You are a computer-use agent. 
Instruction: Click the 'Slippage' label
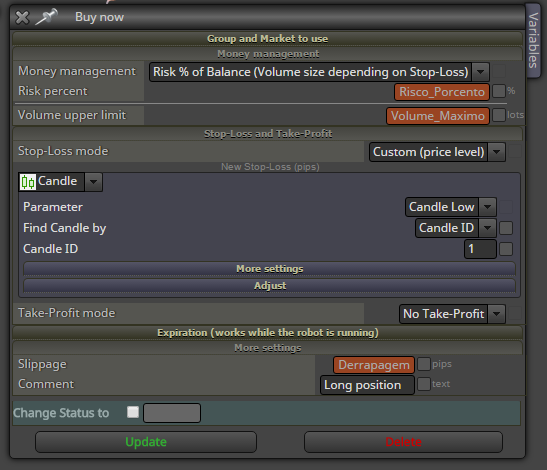pyautogui.click(x=42, y=364)
